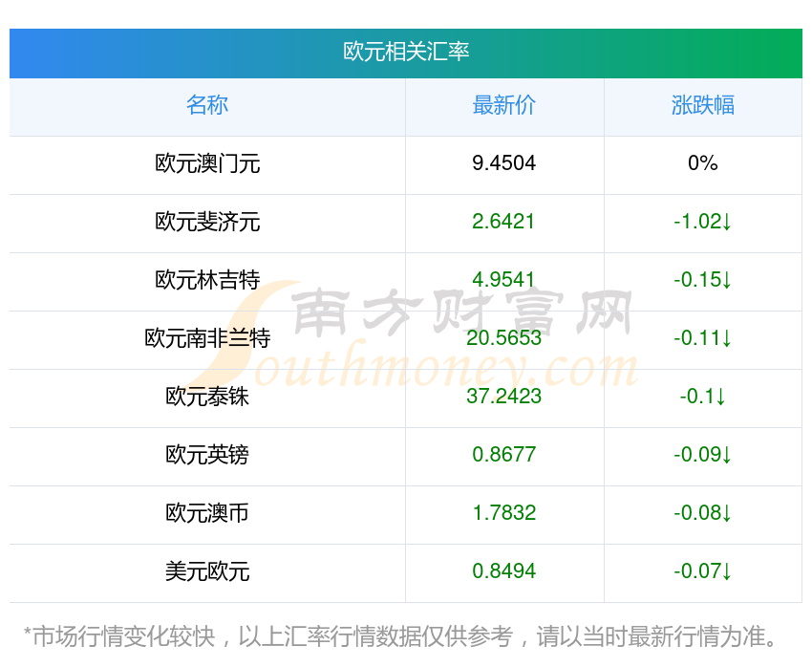Click the price 4.9541
Viewport: 812px width, 667px height.
coord(503,280)
